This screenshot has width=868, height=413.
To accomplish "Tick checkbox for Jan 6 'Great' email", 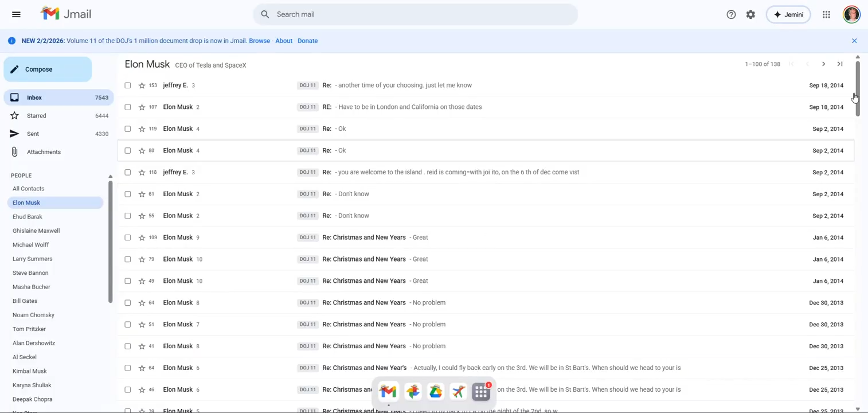I will point(128,237).
